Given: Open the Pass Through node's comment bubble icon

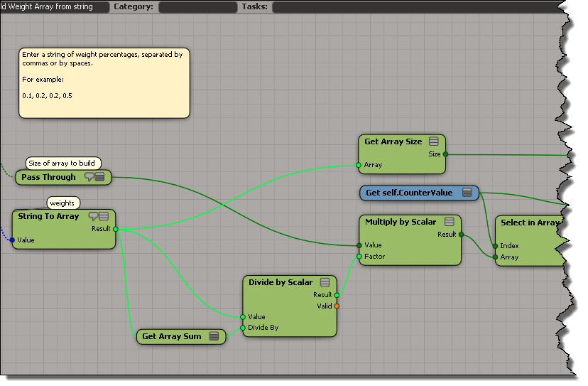Looking at the screenshot, I should click(89, 176).
